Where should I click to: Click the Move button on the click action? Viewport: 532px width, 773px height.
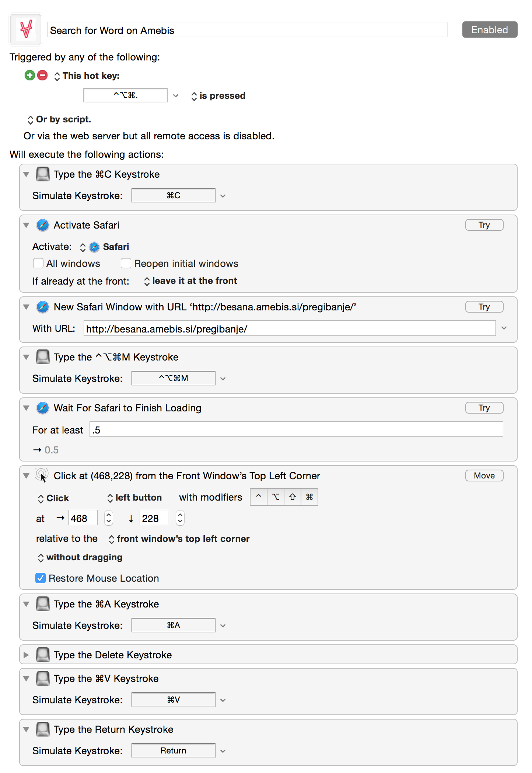coord(484,476)
